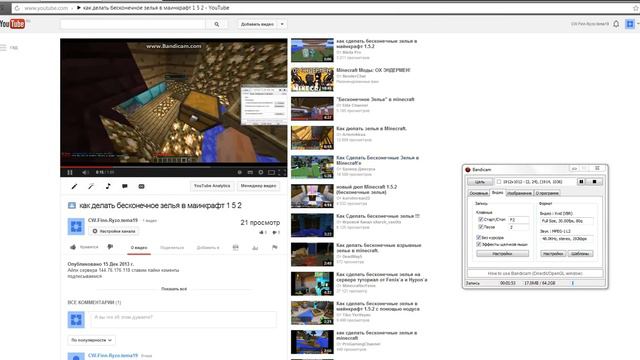The height and width of the screenshot is (360, 640).
Task: Click the Старт/Стоп hotkey field F2
Action: pyautogui.click(x=518, y=220)
